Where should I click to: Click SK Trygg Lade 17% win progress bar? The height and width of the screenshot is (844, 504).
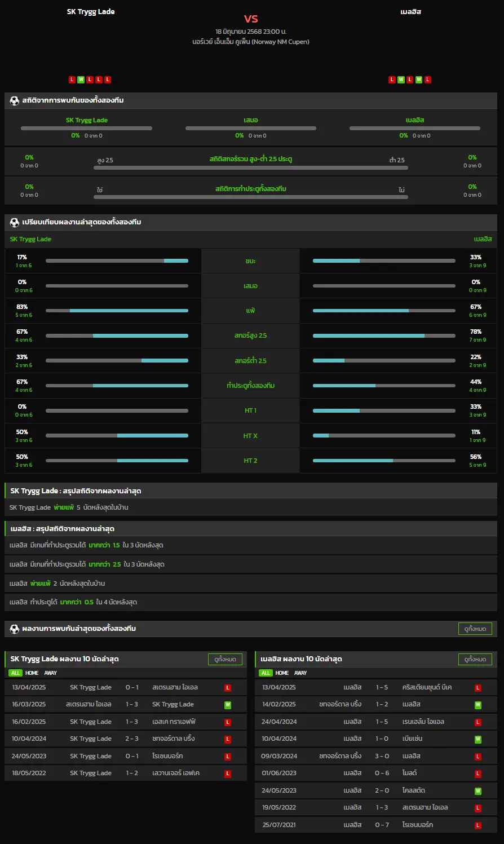(117, 261)
